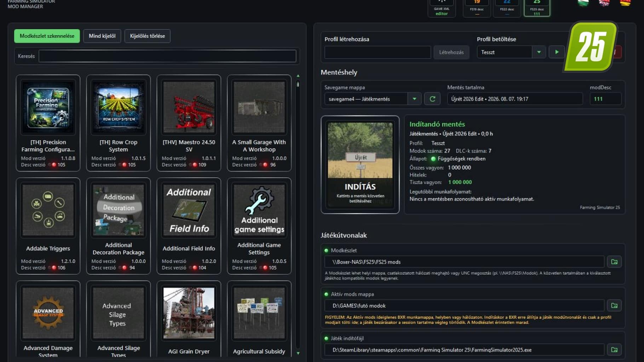Click the Modkészlet path field

point(464,262)
